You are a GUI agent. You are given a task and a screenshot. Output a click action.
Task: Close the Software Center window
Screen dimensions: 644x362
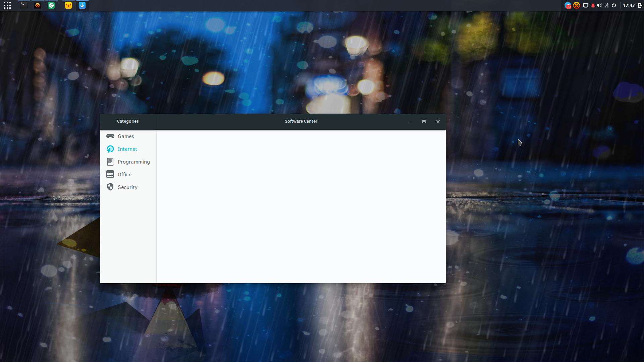(438, 122)
